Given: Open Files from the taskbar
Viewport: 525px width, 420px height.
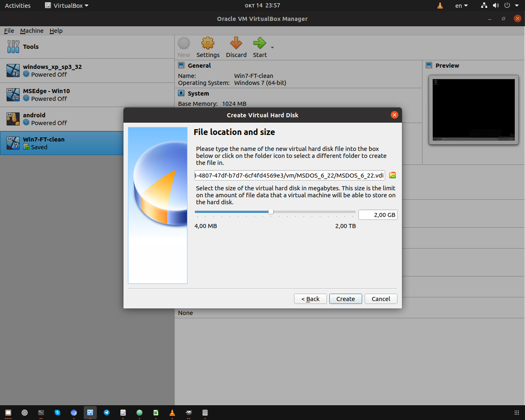Looking at the screenshot, I should [8, 413].
